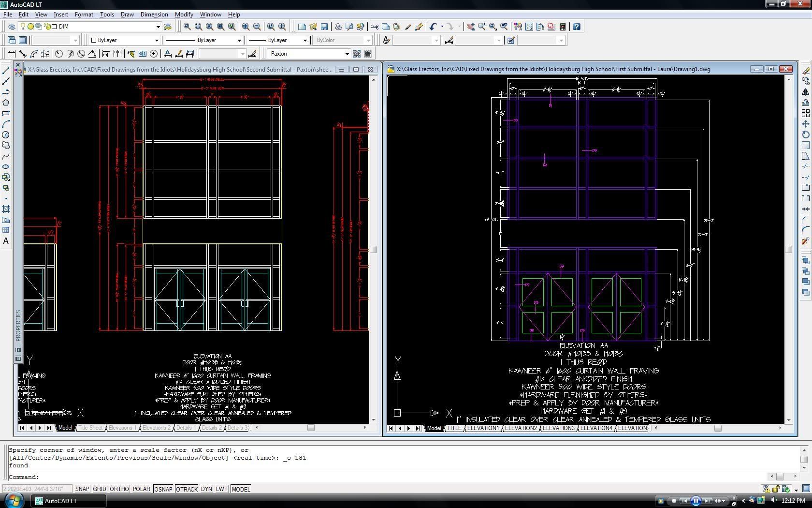Switch to the ELEVATION1 layout tab

tap(483, 428)
